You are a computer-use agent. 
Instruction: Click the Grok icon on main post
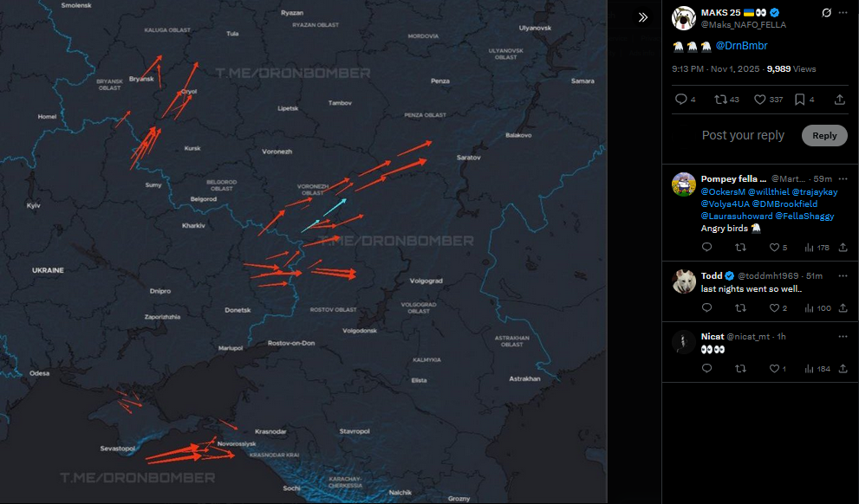(826, 13)
